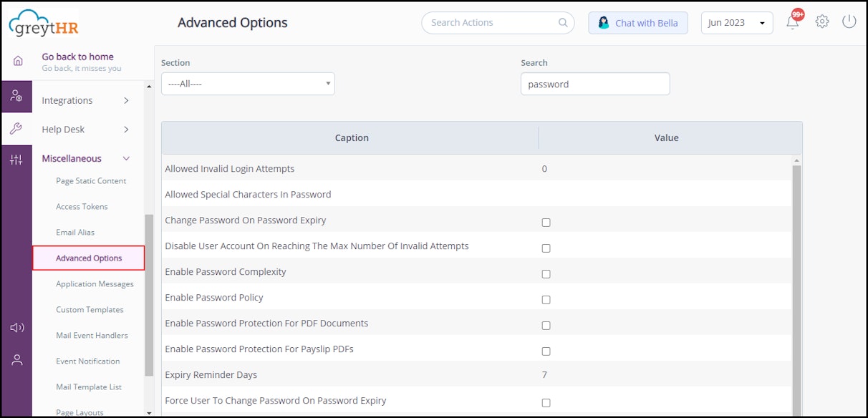Image resolution: width=868 pixels, height=418 pixels.
Task: Select the wrench tools sidebar icon
Action: 16,129
